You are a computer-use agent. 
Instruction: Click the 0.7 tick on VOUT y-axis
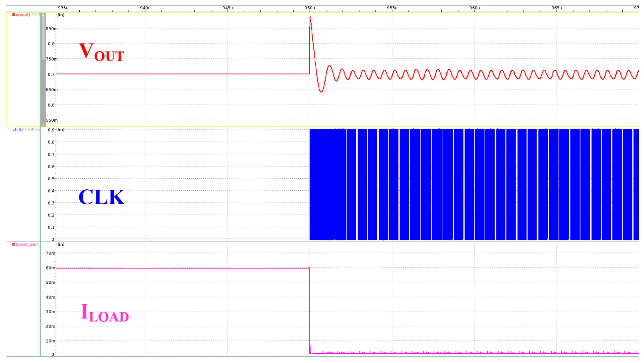tap(51, 74)
